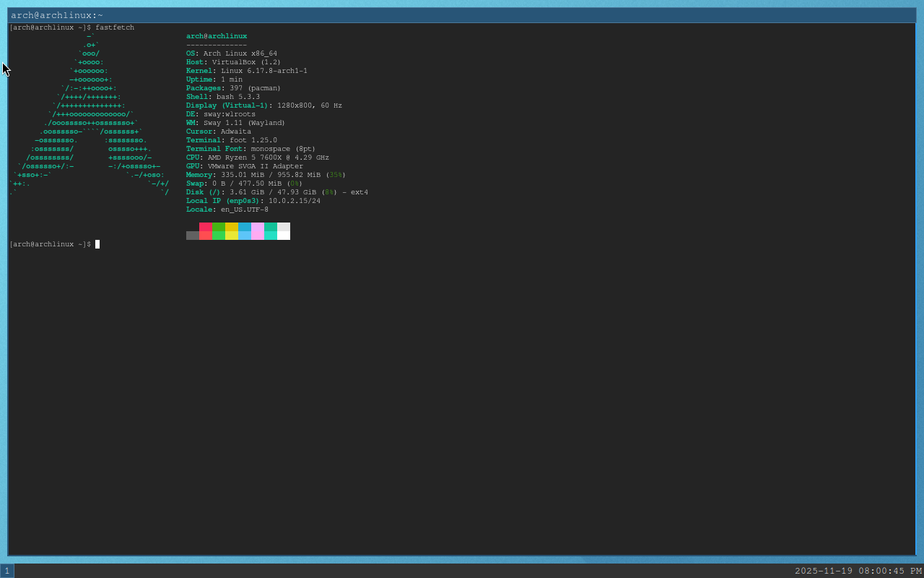Click the 'GPU: VMware SVGA II Adapter' line

(245, 166)
